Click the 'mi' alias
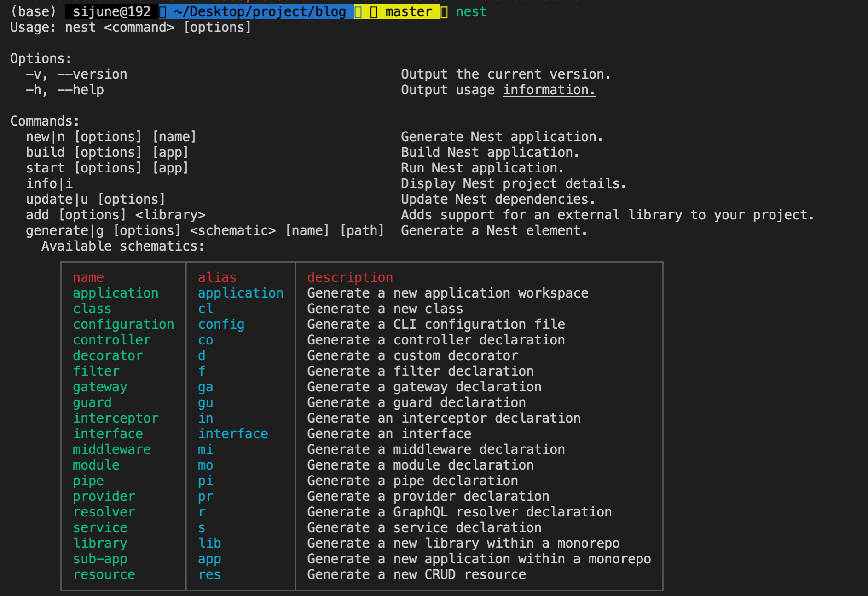868x596 pixels. click(206, 449)
